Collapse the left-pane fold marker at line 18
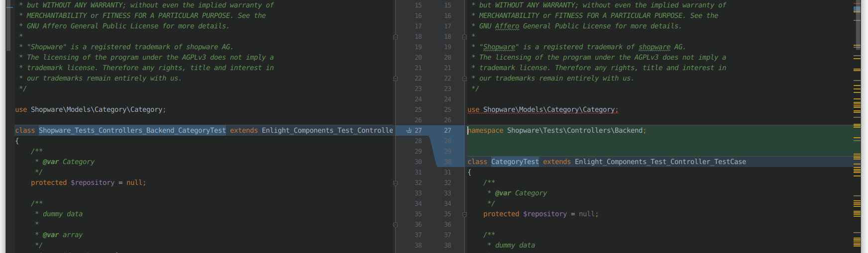868x253 pixels. coord(396,37)
